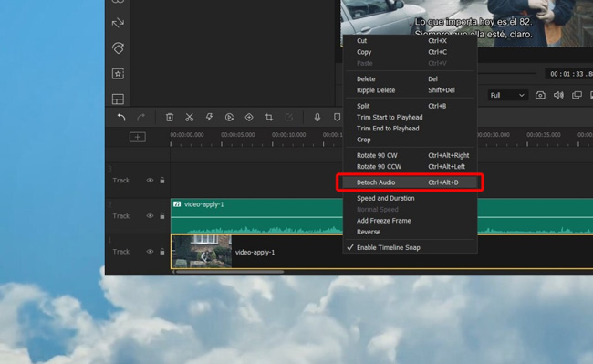The height and width of the screenshot is (364, 593).
Task: Click the Redo arrow in timeline toolbar
Action: click(140, 118)
